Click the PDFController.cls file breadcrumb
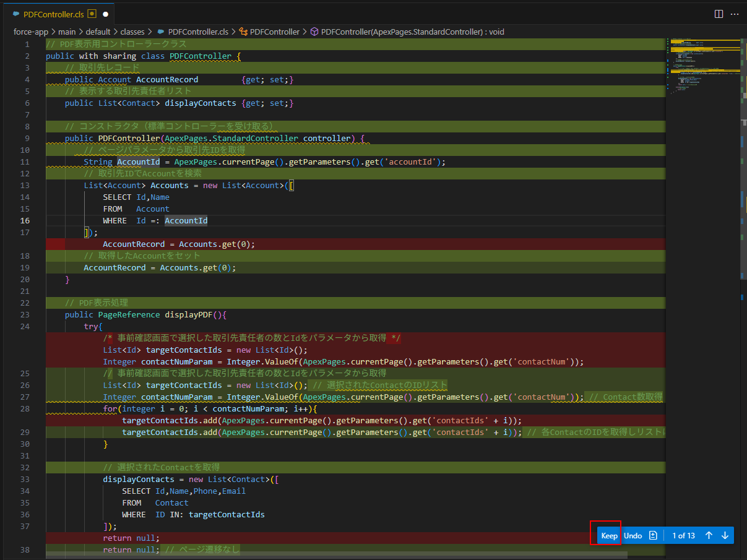Viewport: 747px width, 560px height. coord(197,32)
